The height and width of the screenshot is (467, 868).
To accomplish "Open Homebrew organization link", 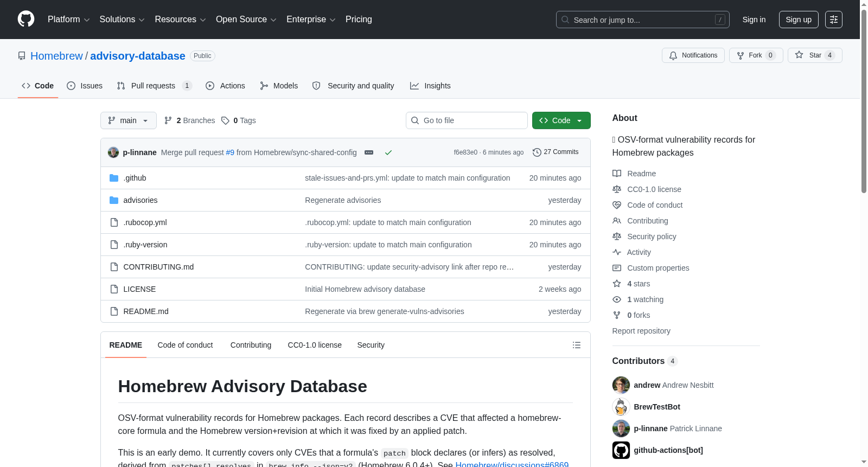I will click(x=56, y=56).
